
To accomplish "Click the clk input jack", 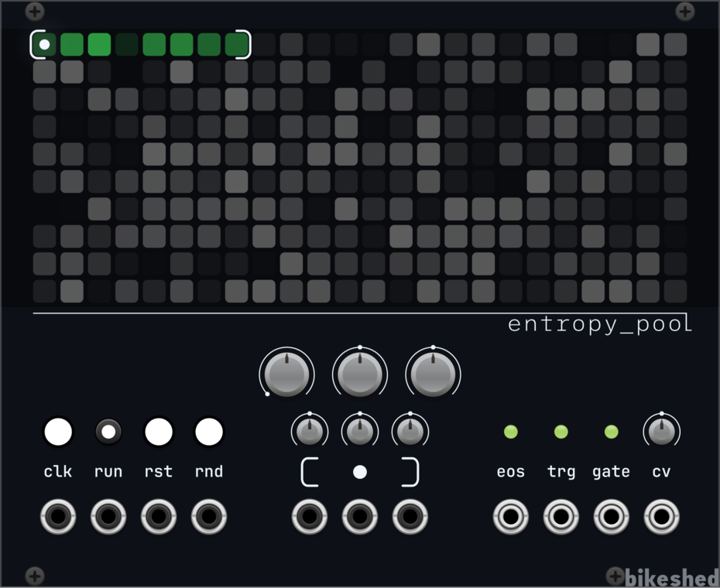I will pos(58,516).
